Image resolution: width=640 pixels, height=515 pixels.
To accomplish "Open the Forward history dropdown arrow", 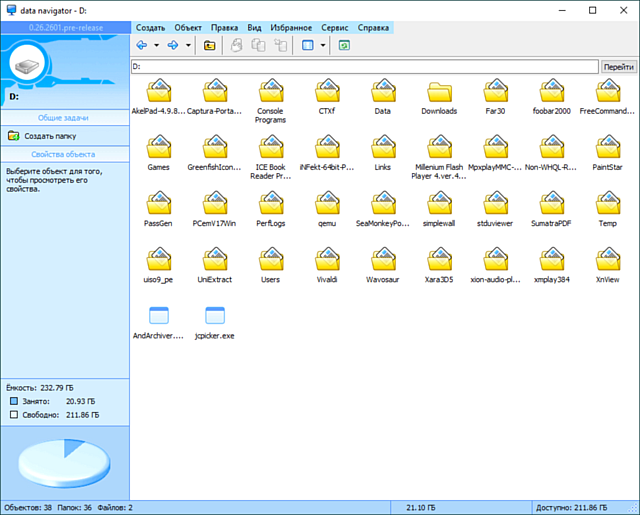I will coord(188,46).
